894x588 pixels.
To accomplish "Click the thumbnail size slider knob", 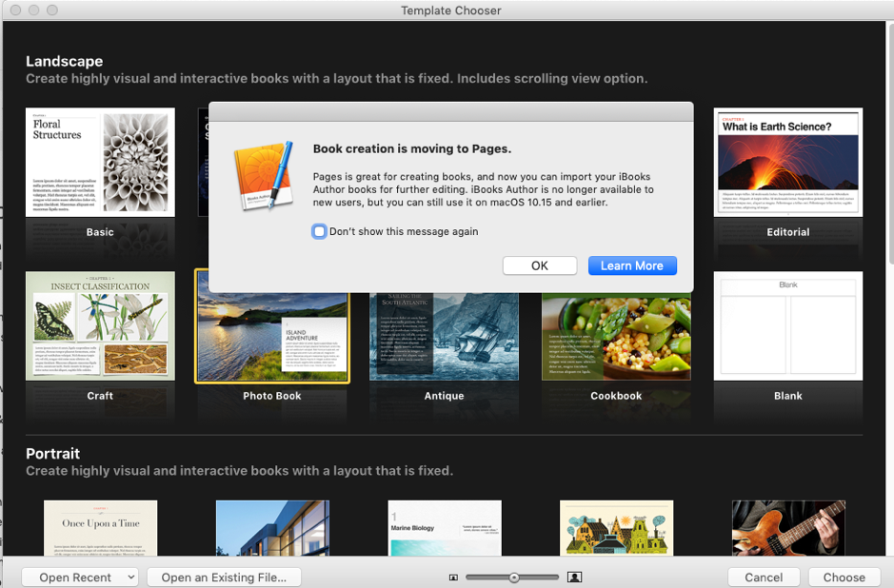I will tap(514, 578).
